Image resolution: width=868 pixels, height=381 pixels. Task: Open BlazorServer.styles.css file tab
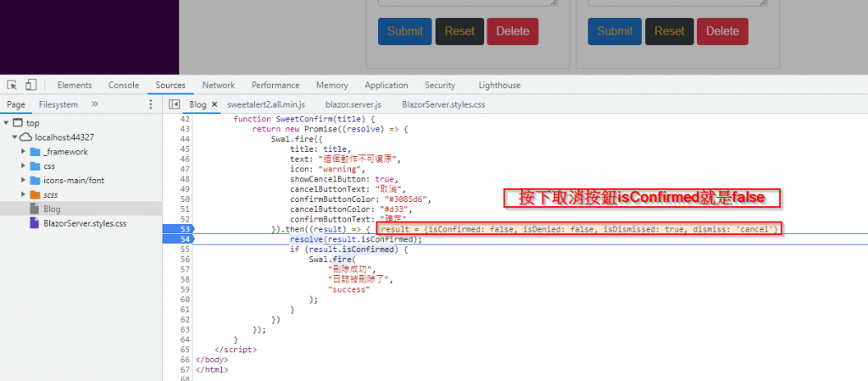pyautogui.click(x=443, y=104)
